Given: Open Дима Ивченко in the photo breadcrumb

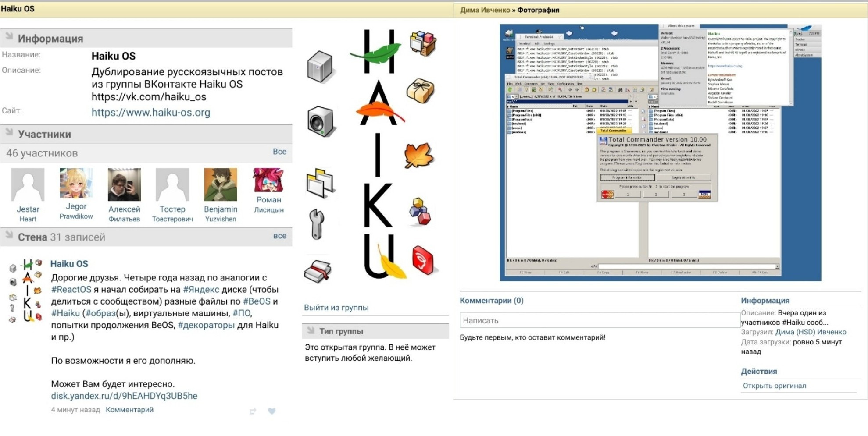Looking at the screenshot, I should pos(485,10).
